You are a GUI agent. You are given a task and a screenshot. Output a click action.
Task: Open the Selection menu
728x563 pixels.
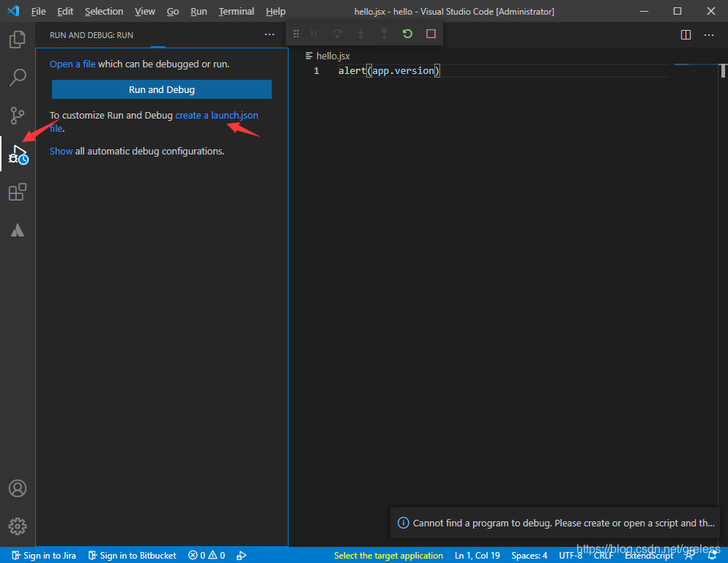tap(104, 11)
